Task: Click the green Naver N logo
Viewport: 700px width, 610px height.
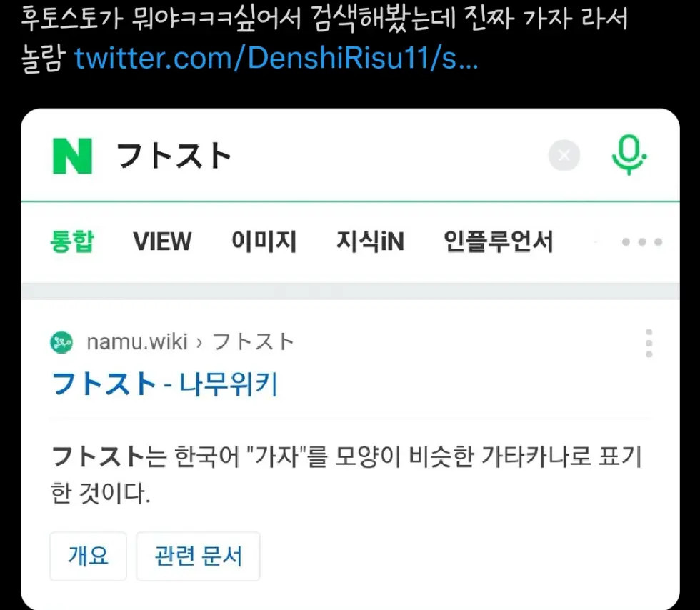Action: click(72, 156)
